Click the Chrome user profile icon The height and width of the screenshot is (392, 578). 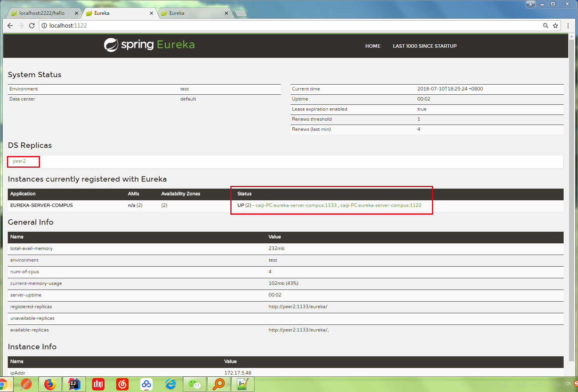(x=531, y=4)
